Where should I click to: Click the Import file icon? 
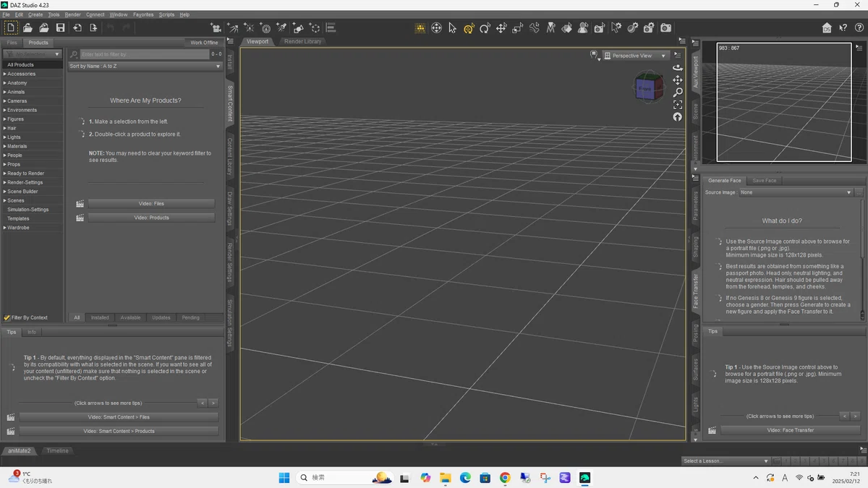point(77,27)
